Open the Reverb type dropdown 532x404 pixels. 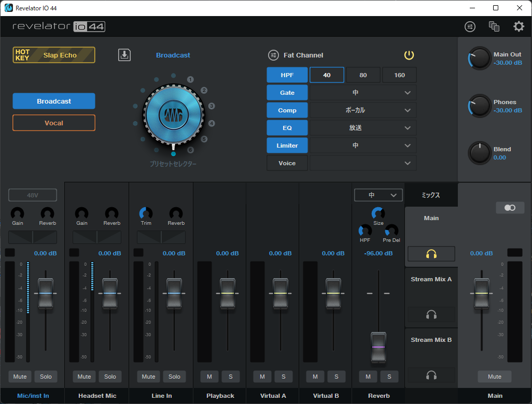click(379, 195)
